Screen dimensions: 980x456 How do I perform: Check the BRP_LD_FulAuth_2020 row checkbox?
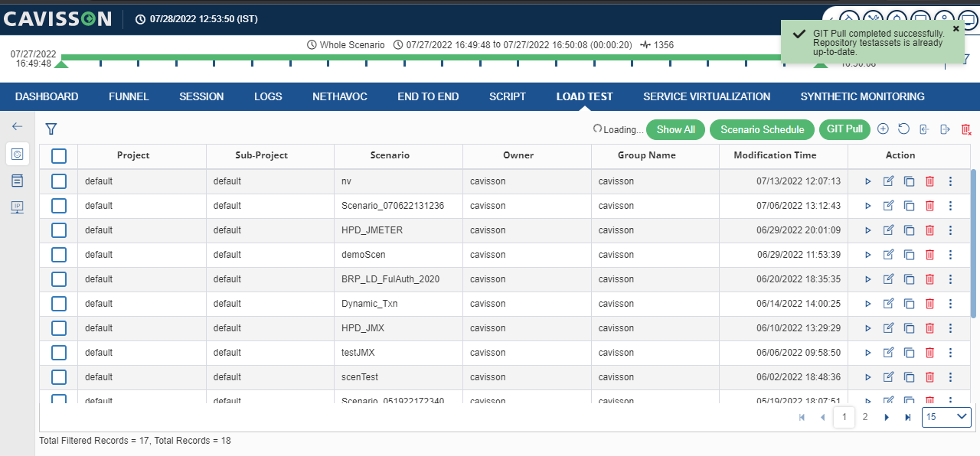[x=59, y=279]
